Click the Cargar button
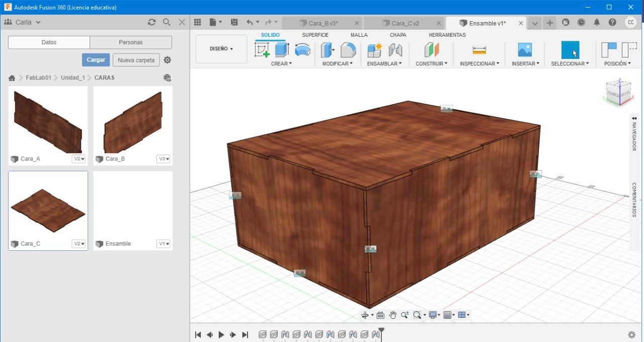The width and height of the screenshot is (644, 342). click(x=96, y=60)
